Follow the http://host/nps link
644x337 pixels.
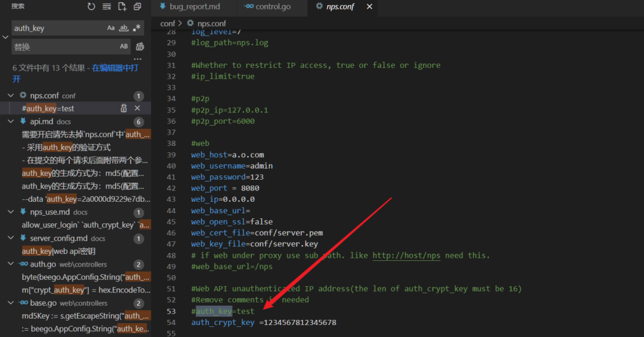pos(406,255)
